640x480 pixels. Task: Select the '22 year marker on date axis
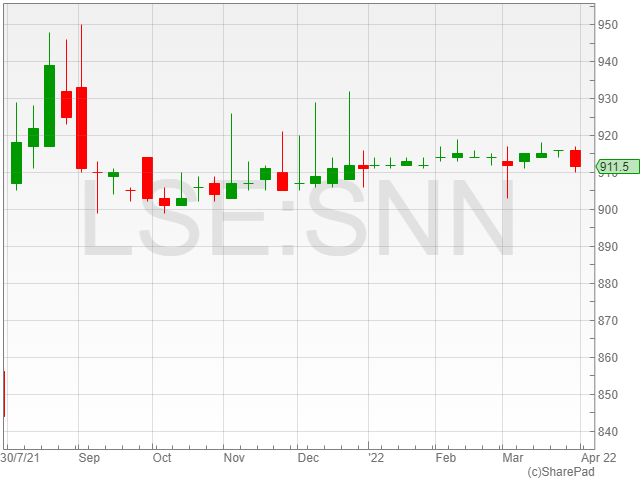pos(375,457)
